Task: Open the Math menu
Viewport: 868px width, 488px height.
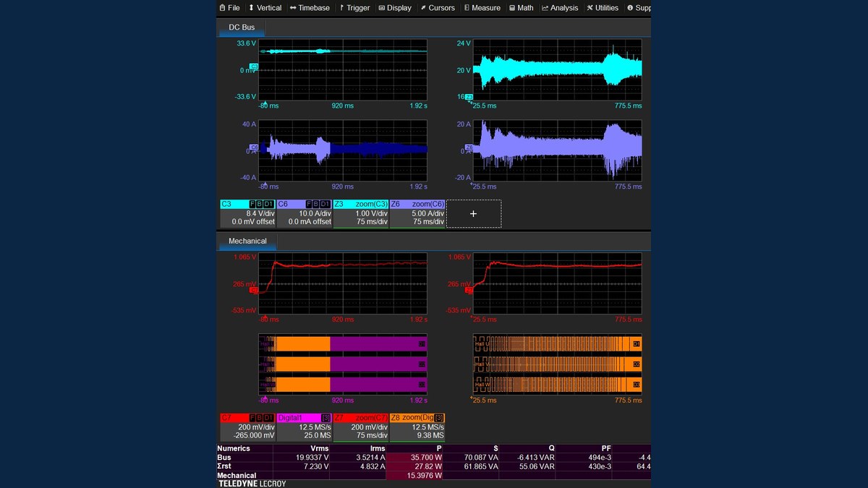Action: [522, 8]
